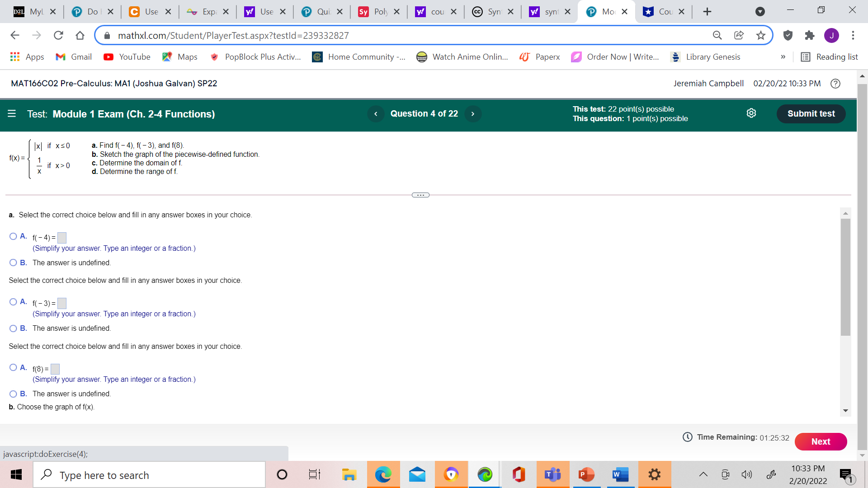Click the bookmark star in the address bar
Viewport: 868px width, 488px height.
tap(761, 35)
